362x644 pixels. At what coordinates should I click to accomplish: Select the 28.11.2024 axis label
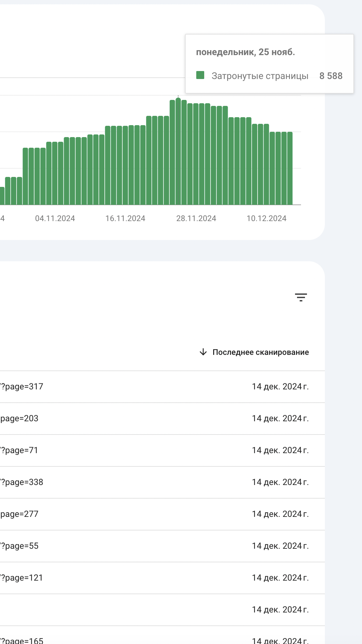[196, 218]
